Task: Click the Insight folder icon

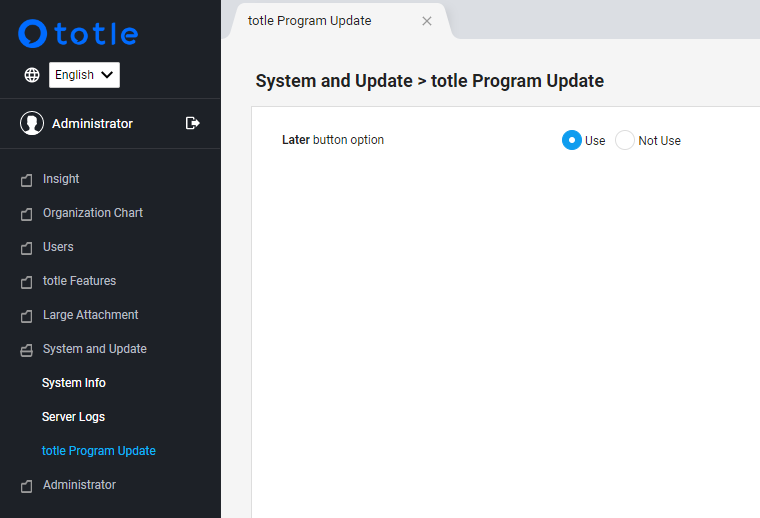Action: (27, 180)
